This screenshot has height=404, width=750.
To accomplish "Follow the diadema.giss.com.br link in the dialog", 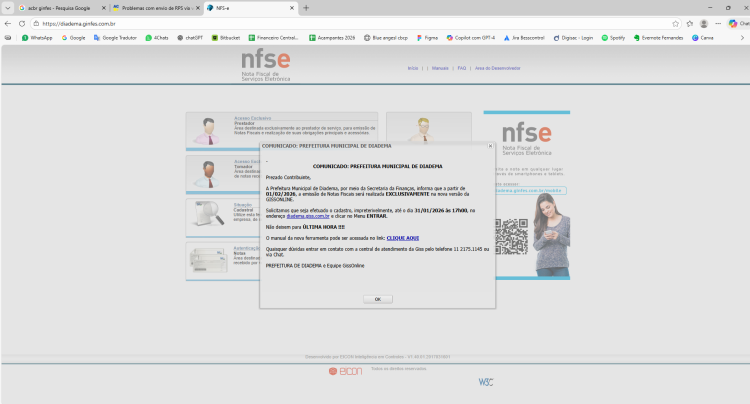I will tap(308, 216).
